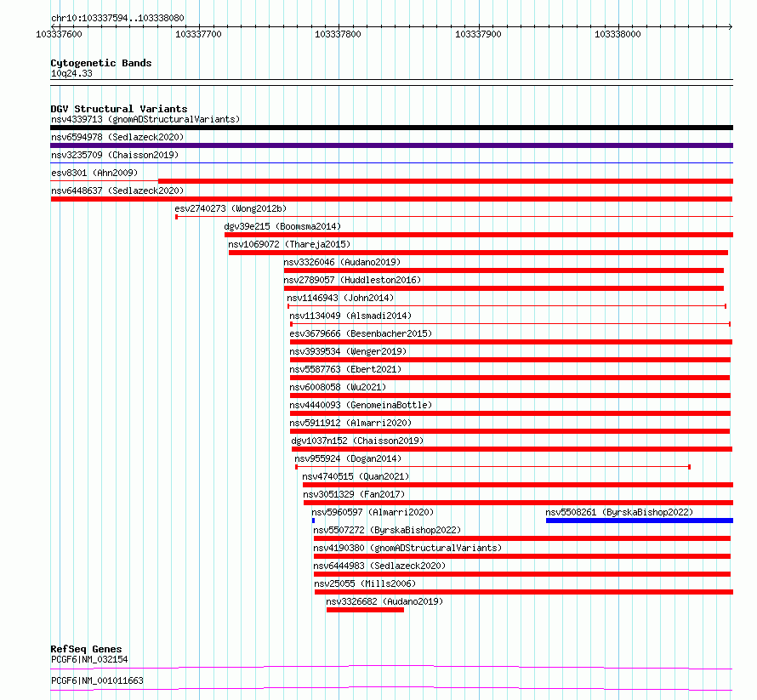The image size is (757, 700).
Task: Click nsv4190380 gnomADStructuralVariants label
Action: (x=407, y=548)
